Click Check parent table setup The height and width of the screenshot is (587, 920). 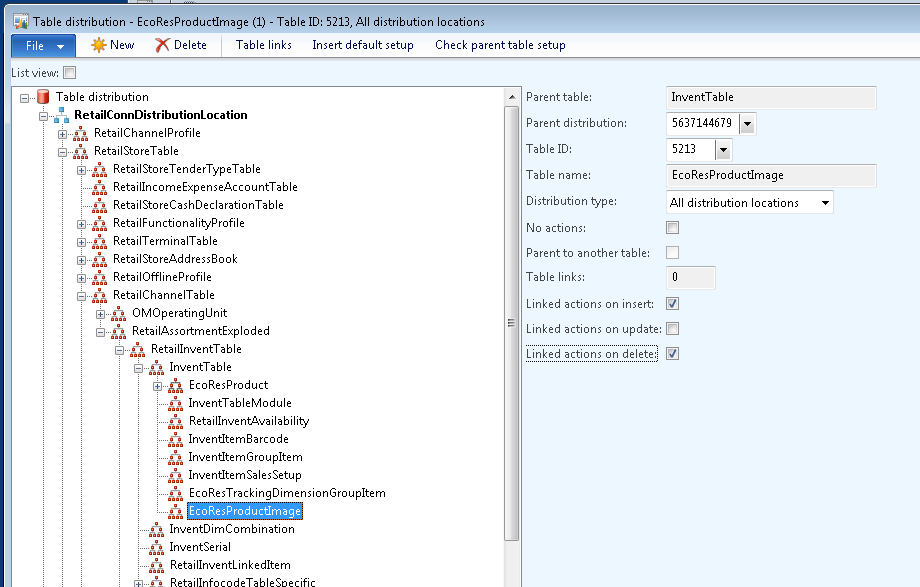(x=500, y=45)
